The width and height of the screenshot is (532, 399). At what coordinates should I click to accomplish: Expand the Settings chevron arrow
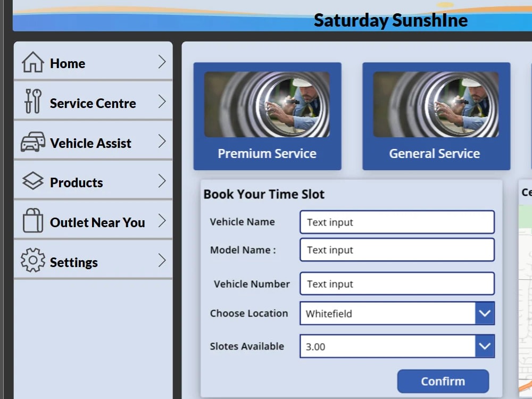pyautogui.click(x=162, y=260)
